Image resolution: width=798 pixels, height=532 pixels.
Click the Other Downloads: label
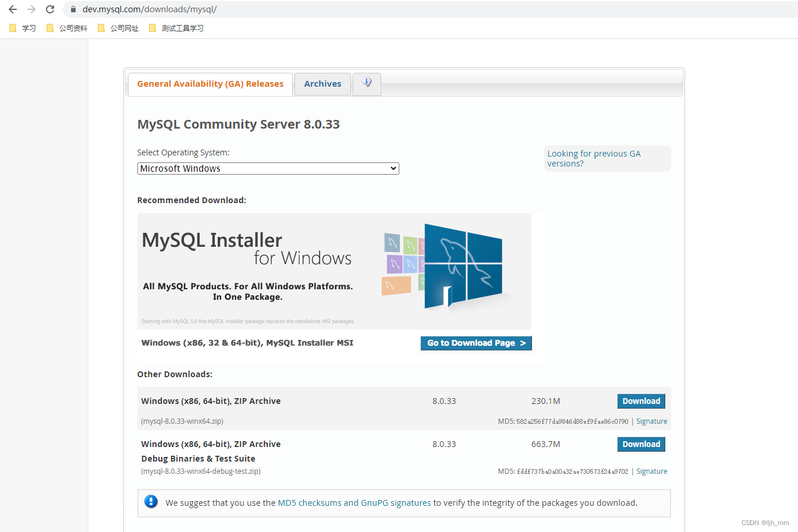point(175,374)
